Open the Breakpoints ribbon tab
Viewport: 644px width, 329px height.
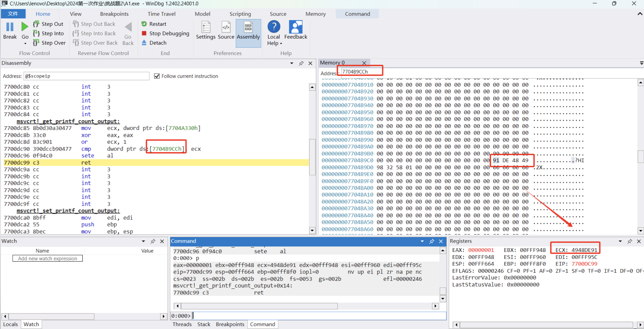tap(114, 14)
